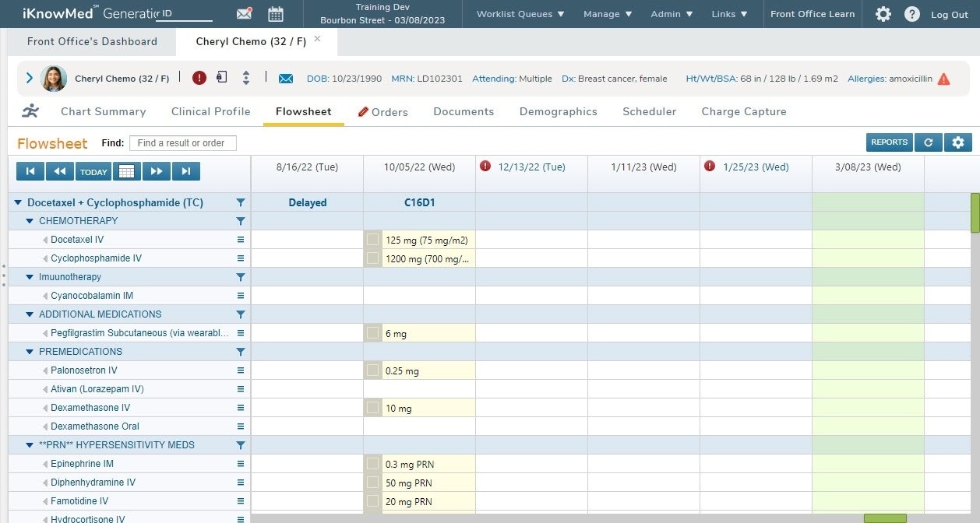This screenshot has width=980, height=523.
Task: Open the Worklist Queues dropdown
Action: 520,14
